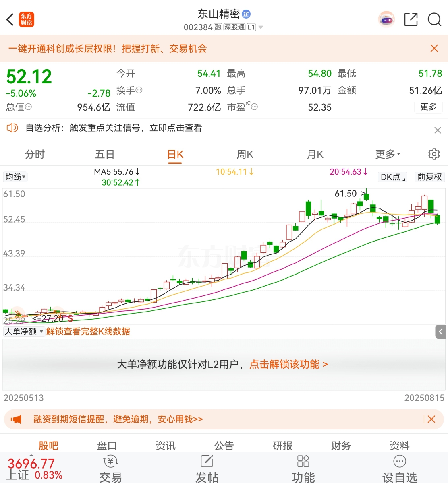Tap MA5:55.76 value label

pos(117,172)
